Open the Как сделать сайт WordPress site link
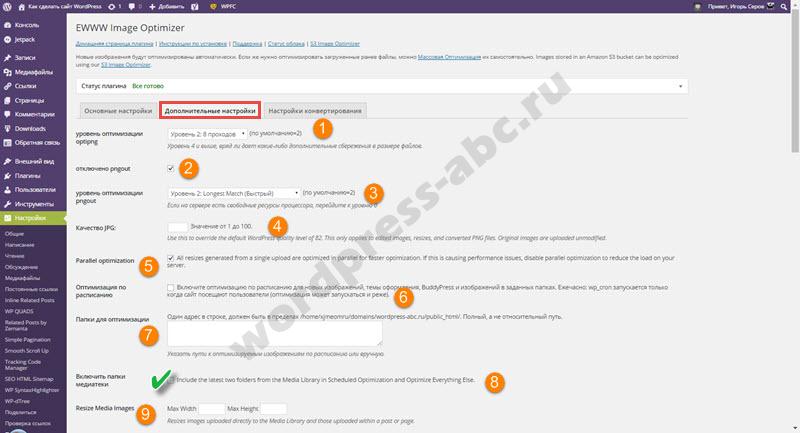Image resolution: width=800 pixels, height=433 pixels. [x=64, y=7]
